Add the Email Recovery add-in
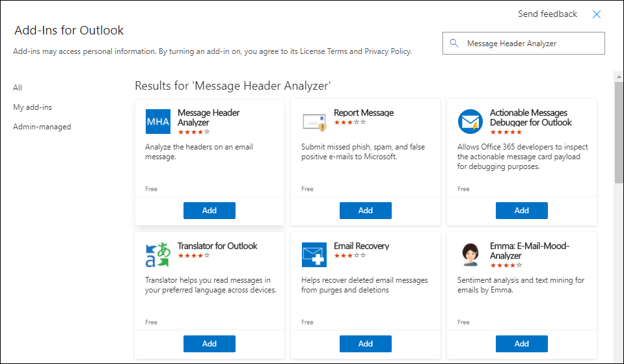This screenshot has height=364, width=624. 366,344
